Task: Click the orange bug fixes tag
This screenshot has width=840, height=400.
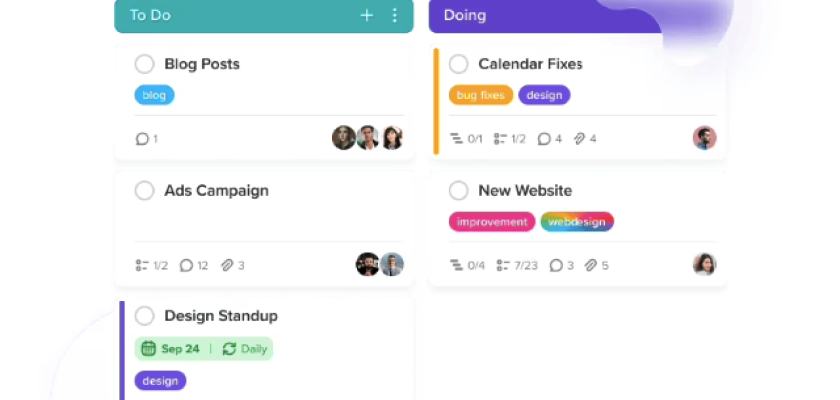Action: point(480,95)
